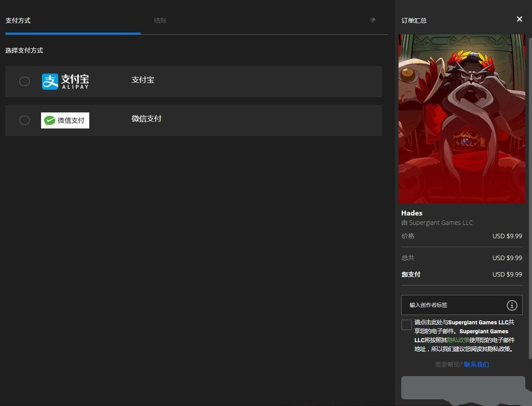Click info icon in creator tag field
The height and width of the screenshot is (406, 532).
tap(511, 305)
